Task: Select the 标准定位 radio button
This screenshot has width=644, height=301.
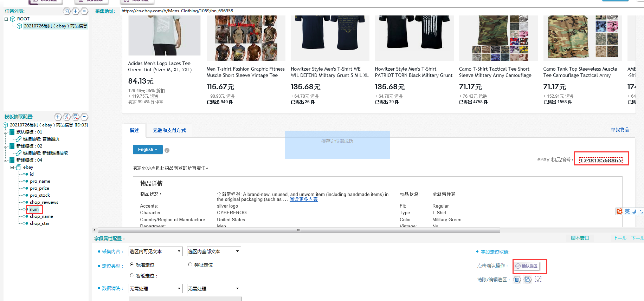Action: [x=131, y=264]
